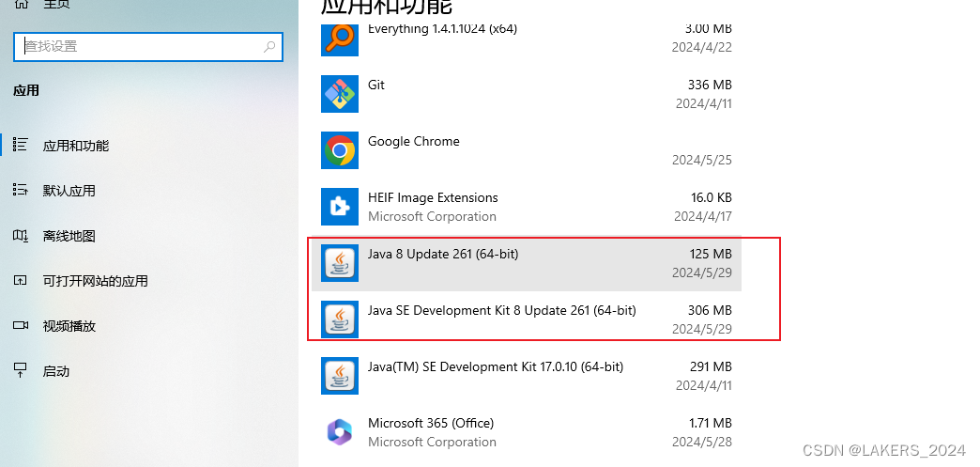Click the startup sidebar icon
This screenshot has width=980, height=467.
tap(20, 370)
